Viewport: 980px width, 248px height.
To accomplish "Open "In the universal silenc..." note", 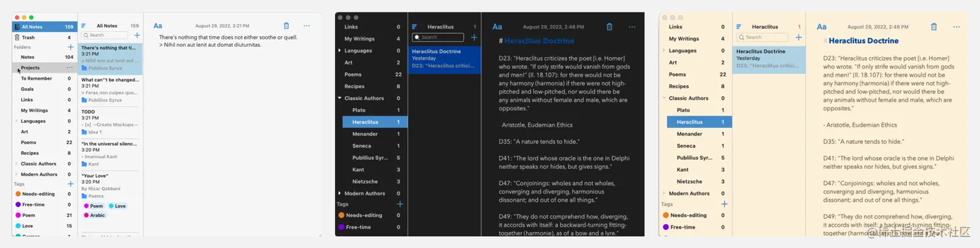I will [110, 154].
